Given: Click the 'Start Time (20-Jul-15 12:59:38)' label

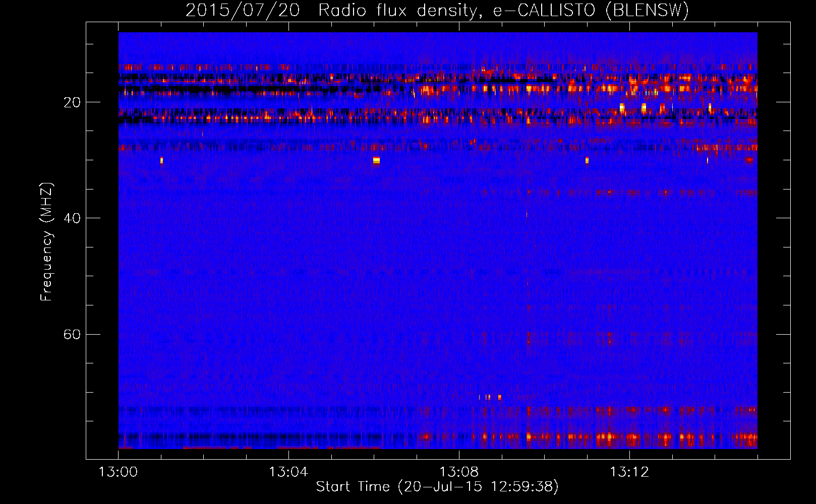Looking at the screenshot, I should tap(437, 487).
